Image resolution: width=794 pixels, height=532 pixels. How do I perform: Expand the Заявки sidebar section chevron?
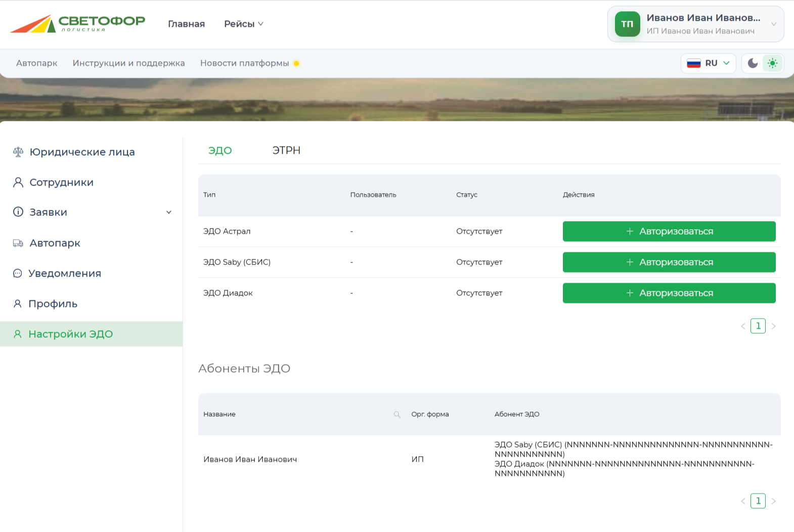[169, 212]
